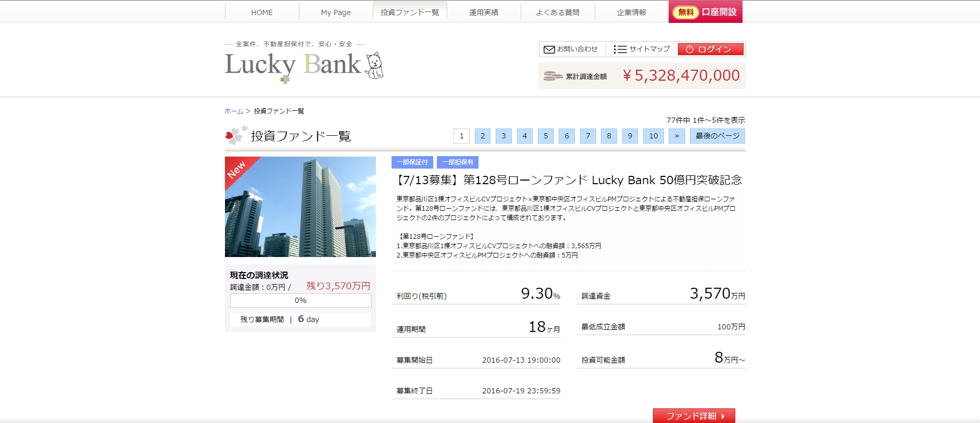The height and width of the screenshot is (423, 980).
Task: Click the 3,570万円 調達資金 value
Action: 718,293
